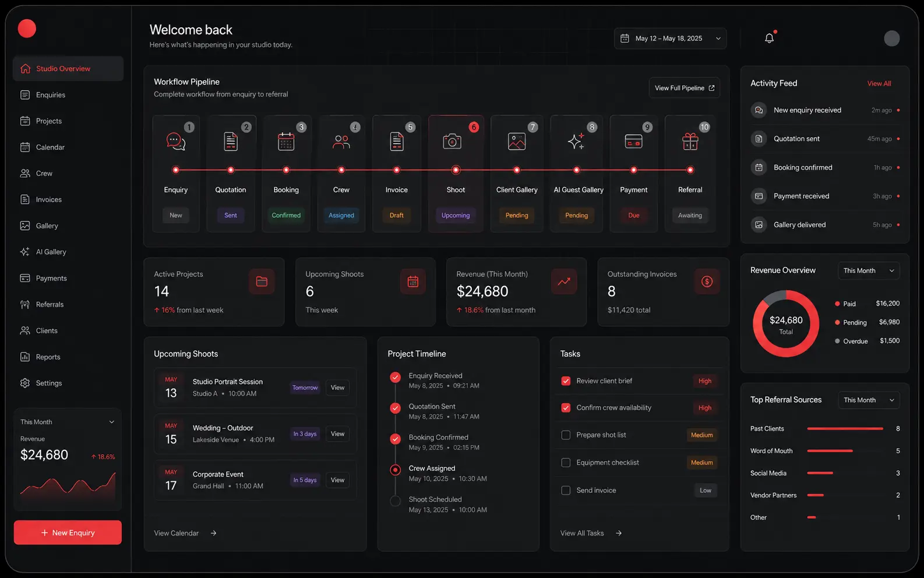
Task: Click the Client Gallery image icon
Action: point(517,142)
